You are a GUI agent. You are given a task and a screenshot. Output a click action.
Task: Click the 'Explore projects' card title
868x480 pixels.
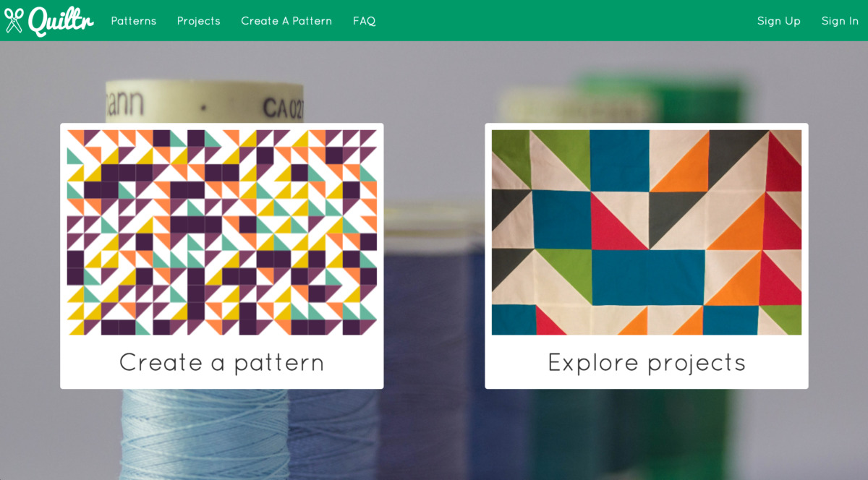(647, 362)
